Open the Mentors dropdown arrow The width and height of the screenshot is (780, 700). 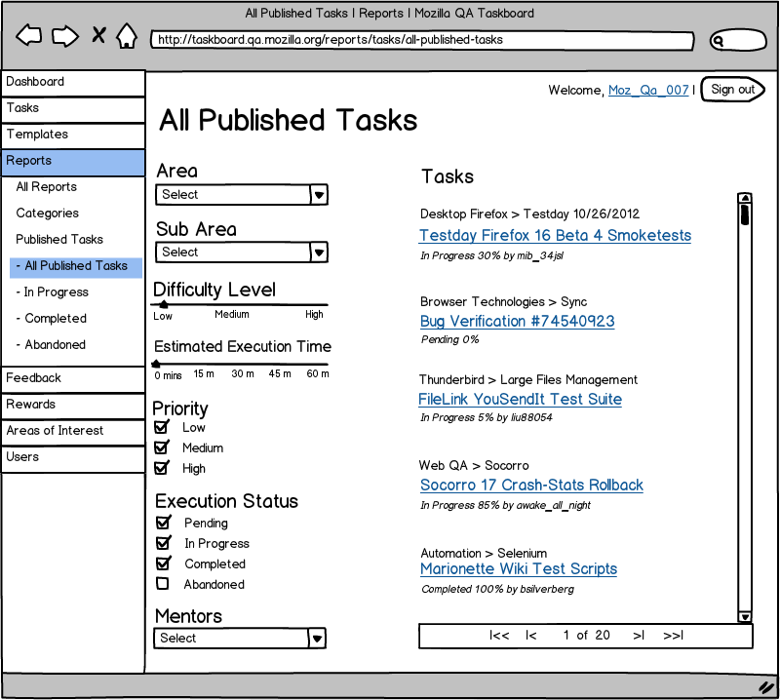click(x=316, y=639)
